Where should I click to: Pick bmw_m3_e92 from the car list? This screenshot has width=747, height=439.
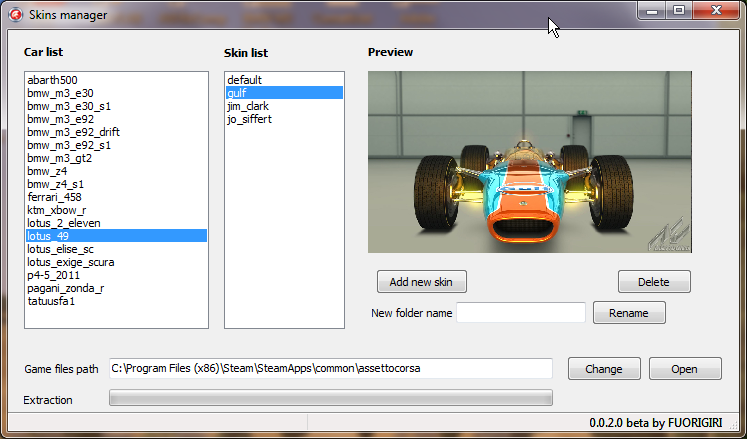pyautogui.click(x=116, y=119)
